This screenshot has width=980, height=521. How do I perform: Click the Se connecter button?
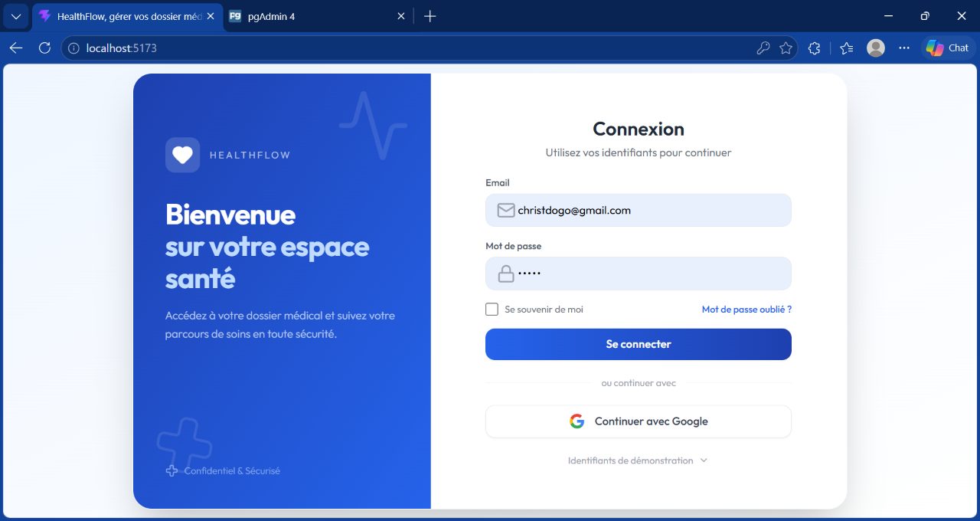[639, 344]
